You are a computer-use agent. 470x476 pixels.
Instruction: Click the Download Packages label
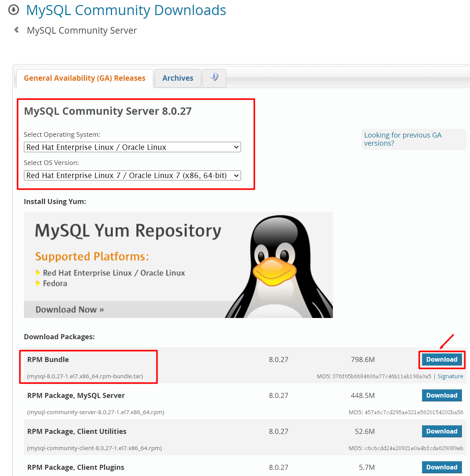tap(59, 337)
